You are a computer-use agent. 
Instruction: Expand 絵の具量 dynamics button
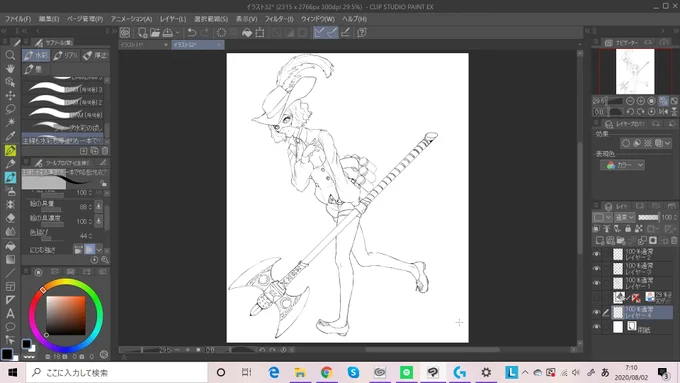pyautogui.click(x=98, y=206)
